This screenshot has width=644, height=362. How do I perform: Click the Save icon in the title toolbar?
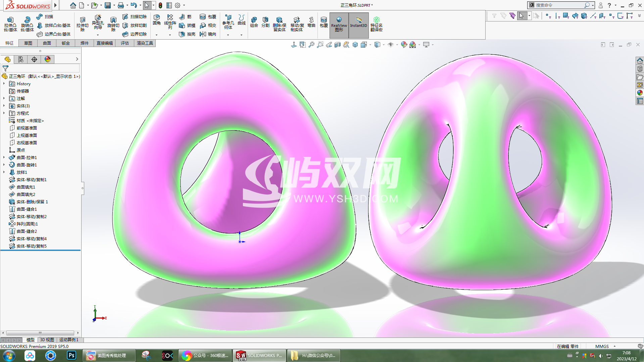click(108, 5)
